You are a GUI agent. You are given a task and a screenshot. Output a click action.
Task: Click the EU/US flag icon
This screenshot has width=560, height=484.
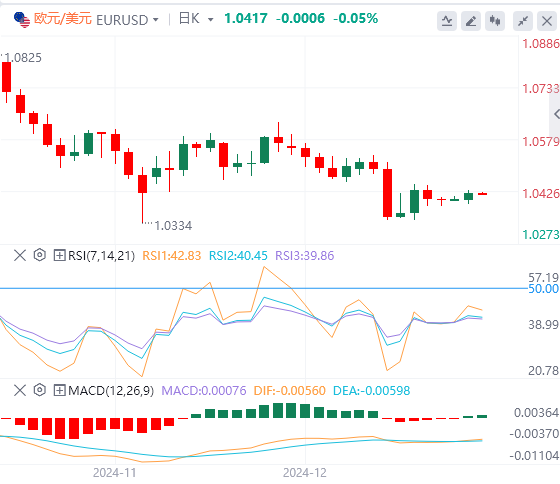[22, 20]
